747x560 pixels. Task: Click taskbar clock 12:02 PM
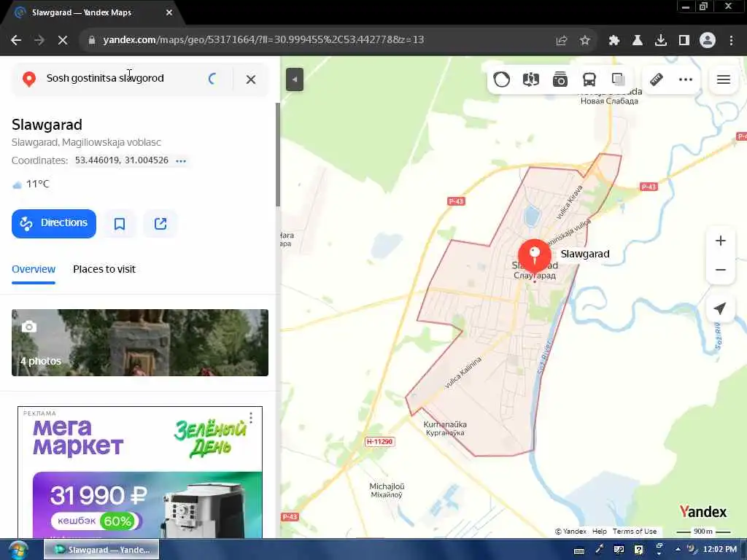tap(719, 550)
